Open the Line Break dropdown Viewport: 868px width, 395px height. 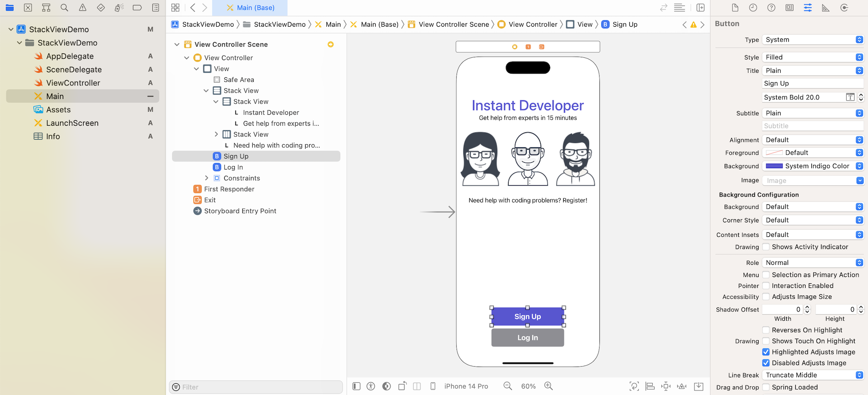[812, 375]
